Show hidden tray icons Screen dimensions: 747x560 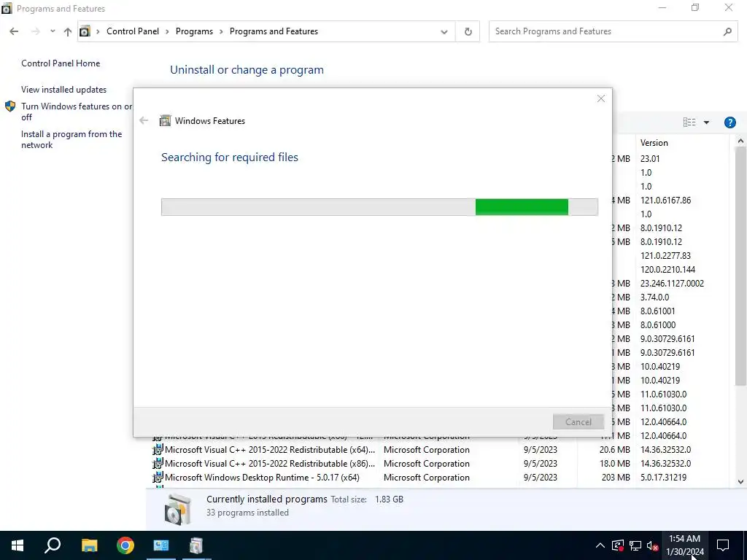(600, 545)
